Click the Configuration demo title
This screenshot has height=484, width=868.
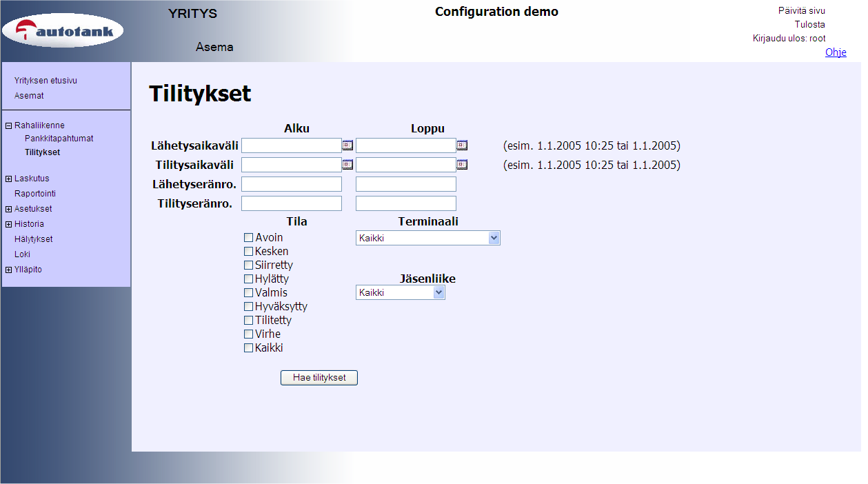497,12
